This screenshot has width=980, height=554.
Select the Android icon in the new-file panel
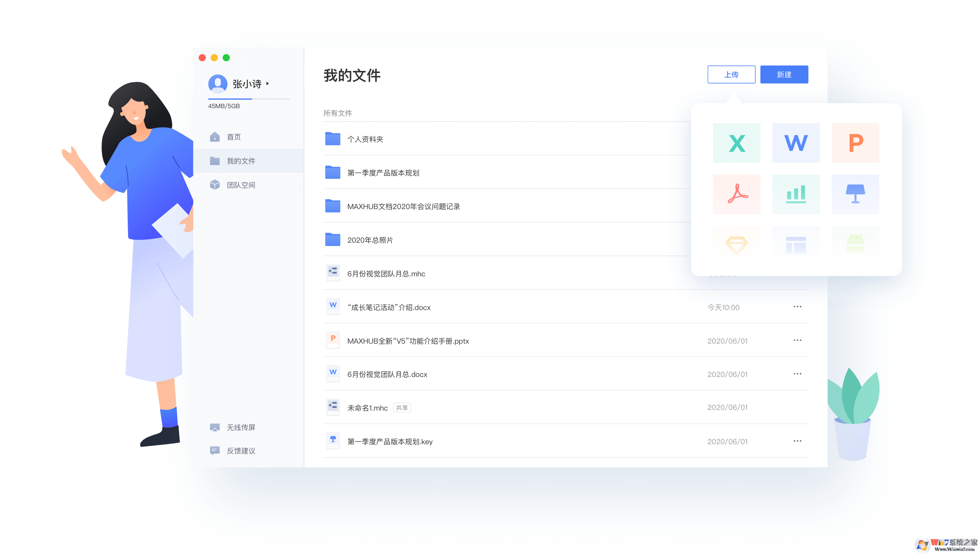855,245
